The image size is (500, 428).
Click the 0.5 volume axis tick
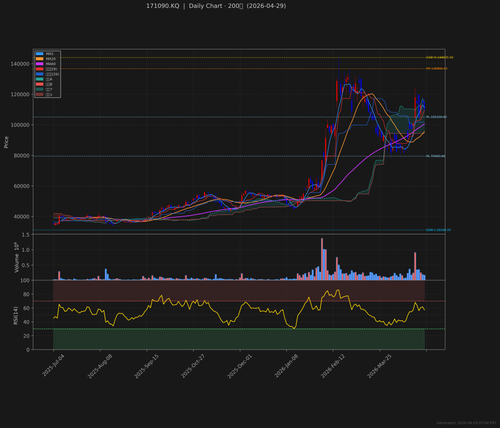25,265
